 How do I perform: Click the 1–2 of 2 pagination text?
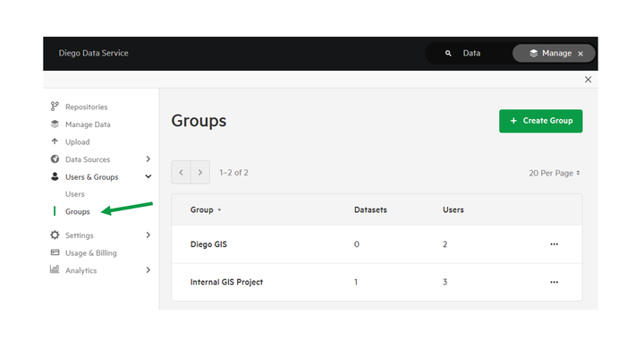click(233, 173)
